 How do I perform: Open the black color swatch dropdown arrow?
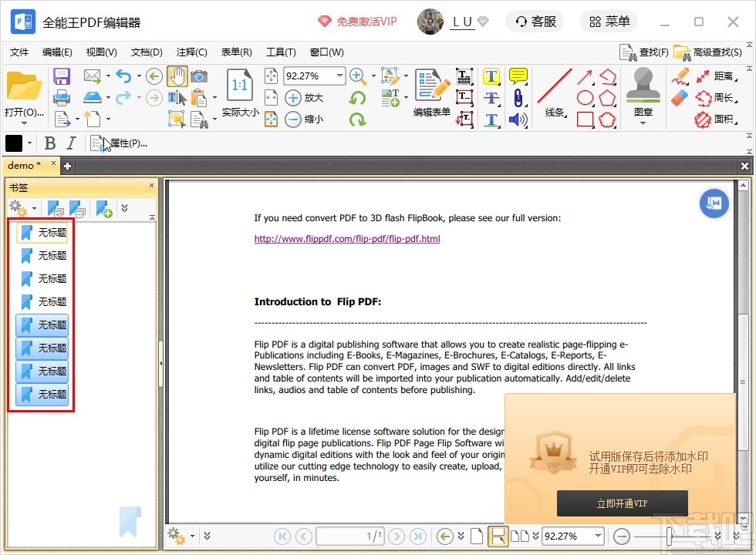coord(29,143)
